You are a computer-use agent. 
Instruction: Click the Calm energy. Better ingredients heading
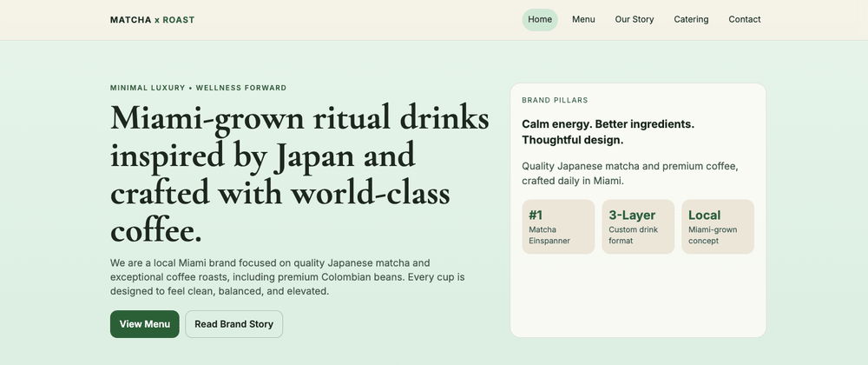coord(608,132)
